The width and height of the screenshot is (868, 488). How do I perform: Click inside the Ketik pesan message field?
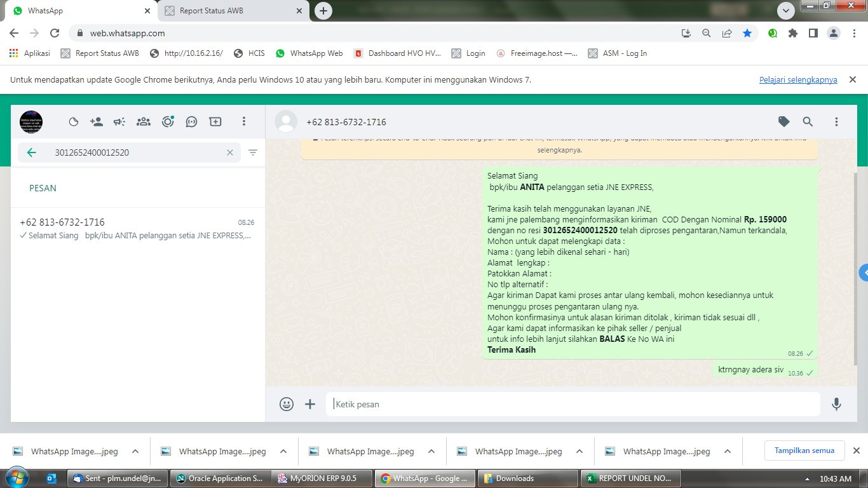point(573,404)
